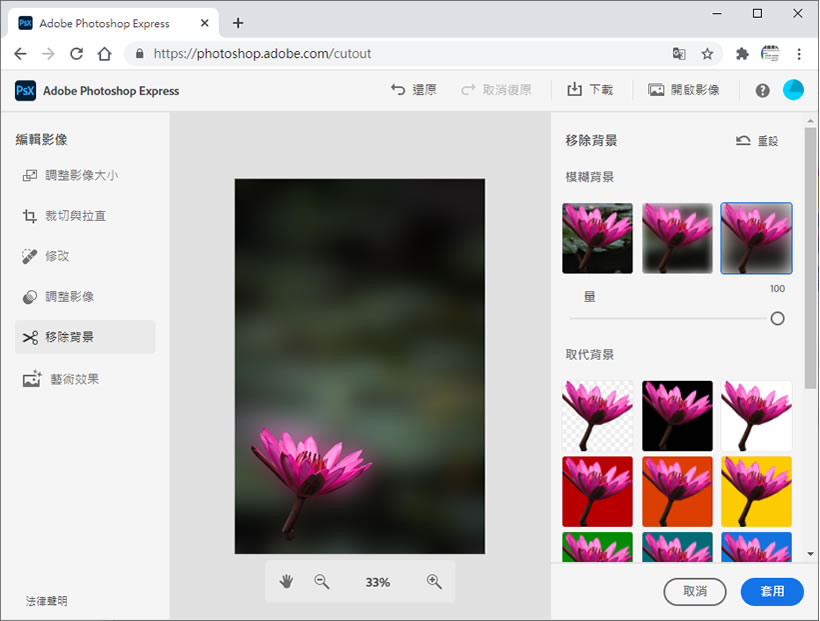Click the translate page icon
The image size is (820, 621).
pyautogui.click(x=679, y=53)
